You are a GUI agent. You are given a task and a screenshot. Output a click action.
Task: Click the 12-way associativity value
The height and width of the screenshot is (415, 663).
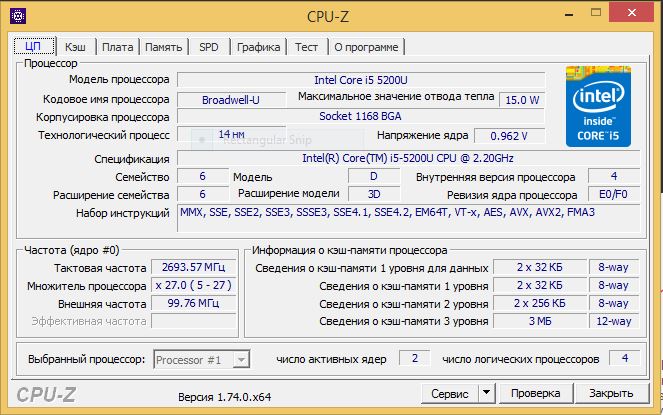pyautogui.click(x=614, y=321)
